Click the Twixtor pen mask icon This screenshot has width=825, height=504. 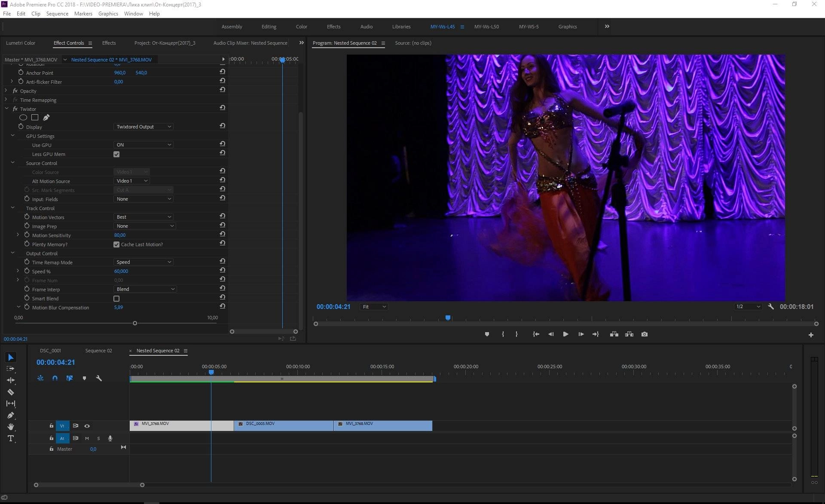pyautogui.click(x=46, y=117)
